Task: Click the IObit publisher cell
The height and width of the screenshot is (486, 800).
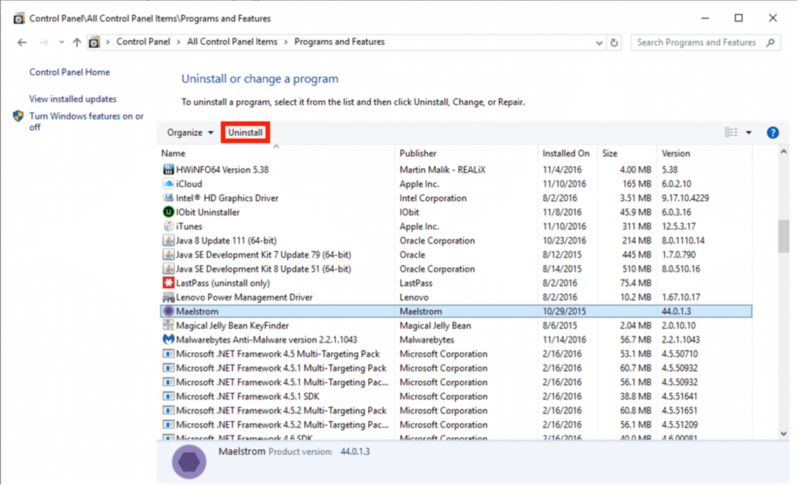Action: coord(409,212)
